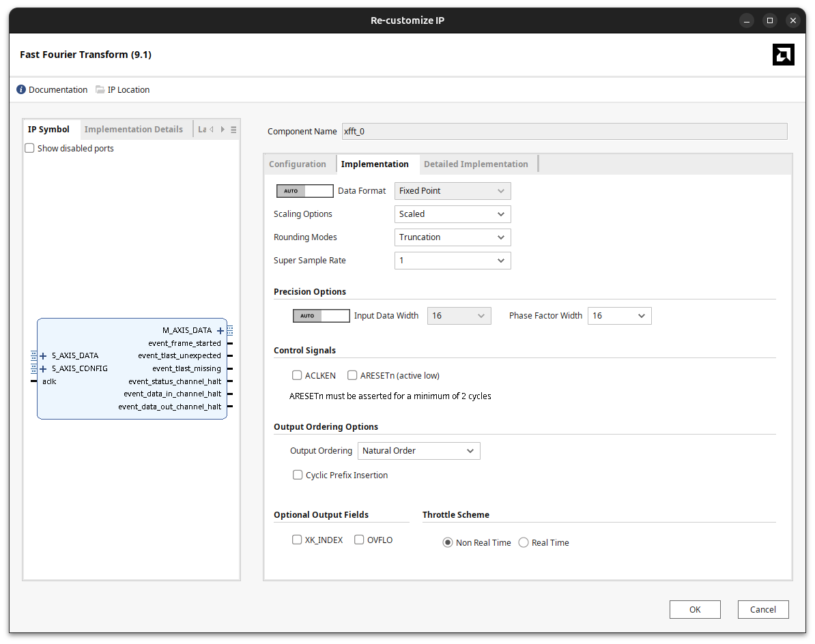Click the event_data_out_channel_halt port label
The width and height of the screenshot is (815, 644).
pos(169,407)
